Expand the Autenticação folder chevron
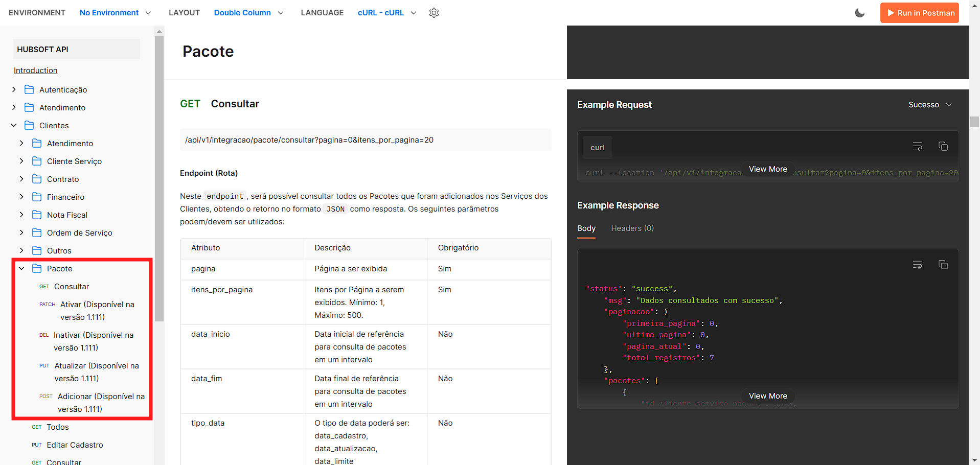The height and width of the screenshot is (465, 980). pyautogui.click(x=14, y=89)
